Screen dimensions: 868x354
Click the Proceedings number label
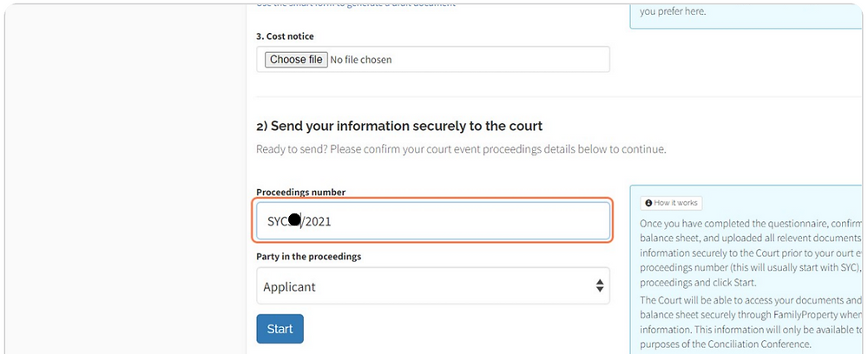[300, 193]
